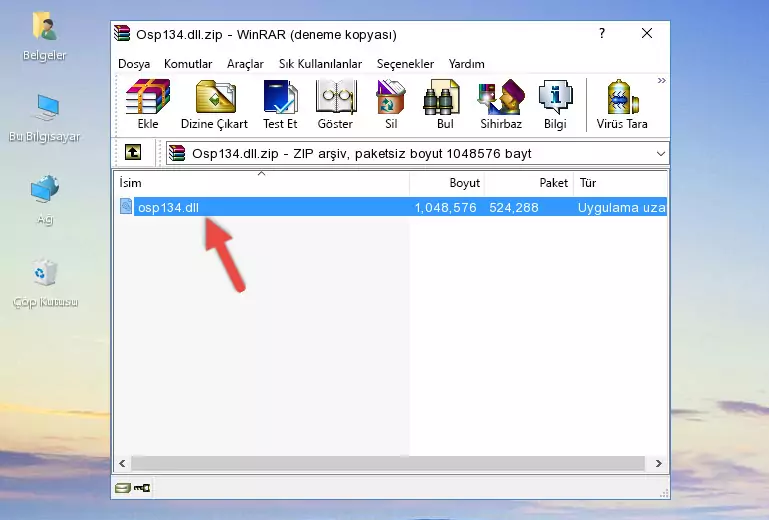769x520 pixels.
Task: Sort by İsim column header
Action: [x=262, y=183]
